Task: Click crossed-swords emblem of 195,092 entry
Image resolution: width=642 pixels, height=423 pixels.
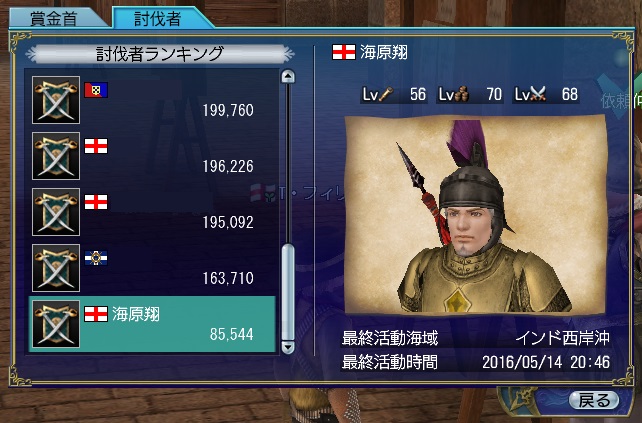Action: pyautogui.click(x=56, y=212)
